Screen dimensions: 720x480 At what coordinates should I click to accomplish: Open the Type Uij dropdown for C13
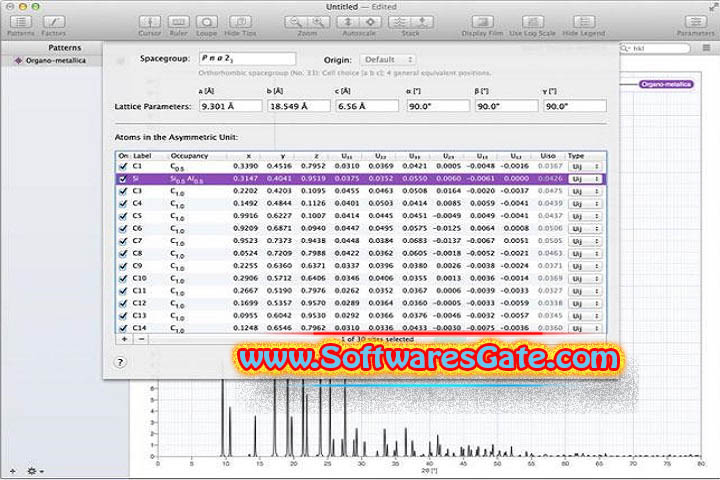point(585,316)
